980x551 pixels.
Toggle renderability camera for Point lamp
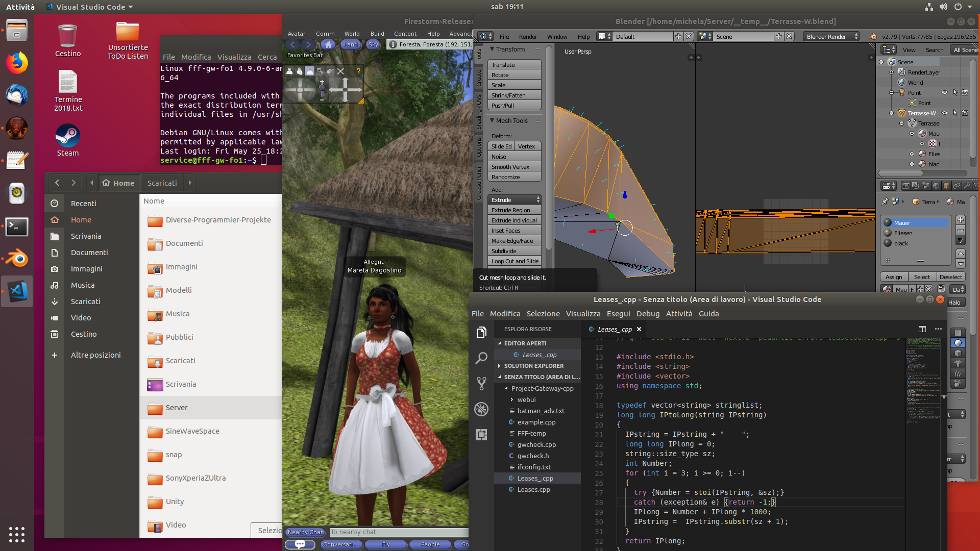(x=965, y=92)
